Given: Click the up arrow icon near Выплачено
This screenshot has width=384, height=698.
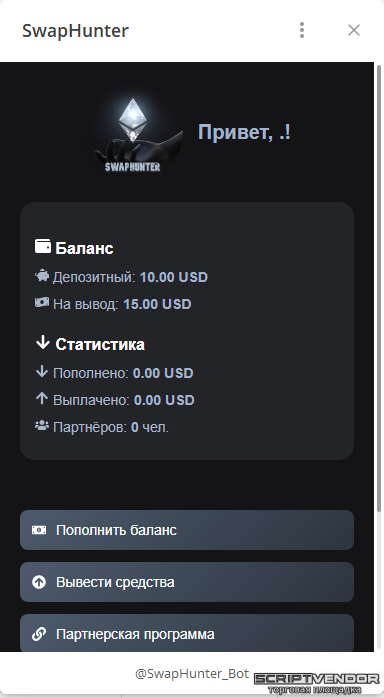Looking at the screenshot, I should (x=41, y=398).
